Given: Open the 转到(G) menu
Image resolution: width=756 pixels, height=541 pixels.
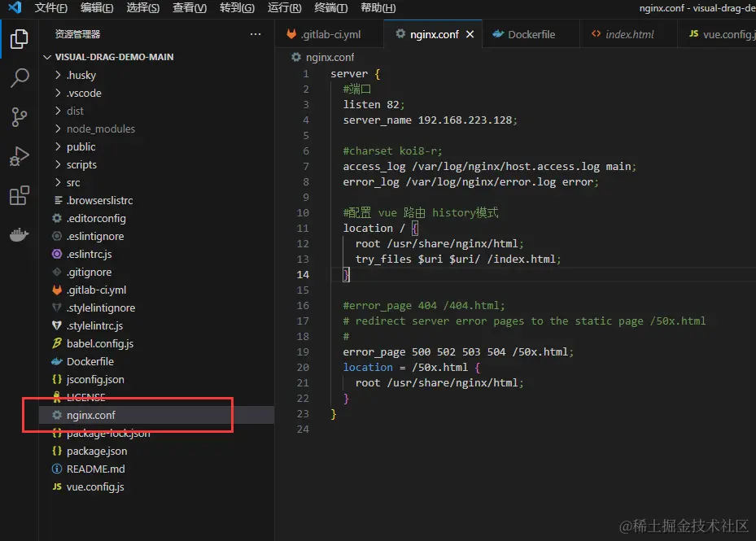Looking at the screenshot, I should click(x=237, y=7).
